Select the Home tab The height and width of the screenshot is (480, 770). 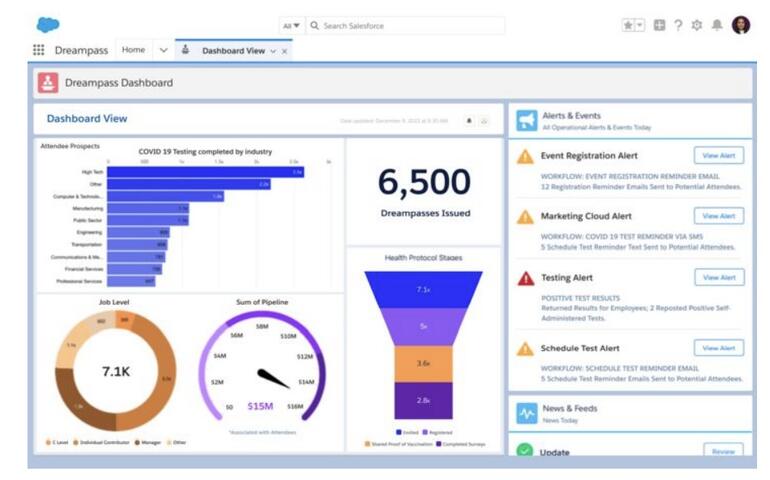(134, 50)
